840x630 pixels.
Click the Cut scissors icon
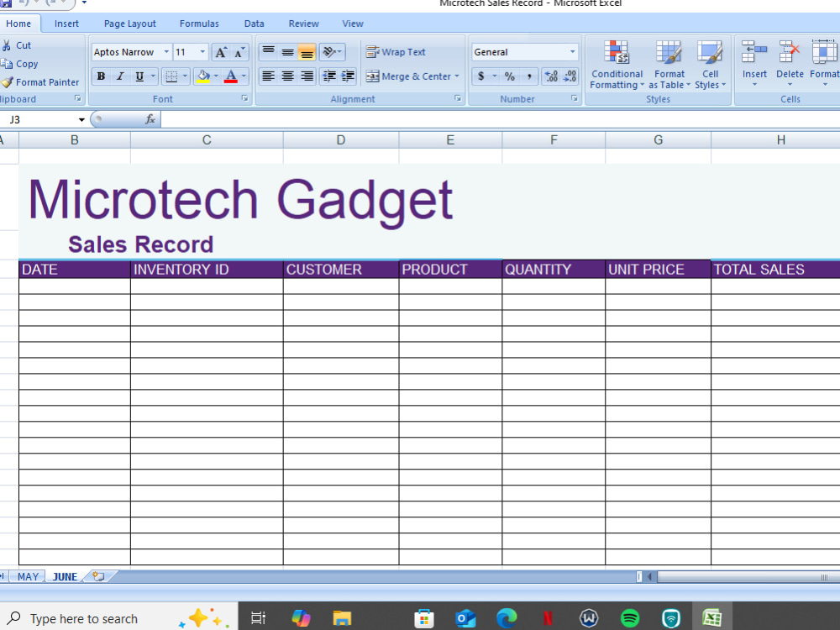tap(7, 45)
